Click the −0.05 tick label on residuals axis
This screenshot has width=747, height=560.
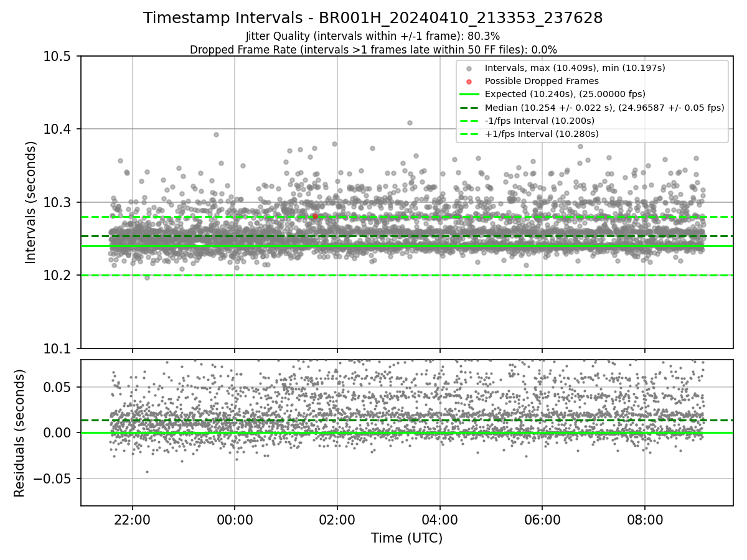tap(54, 479)
